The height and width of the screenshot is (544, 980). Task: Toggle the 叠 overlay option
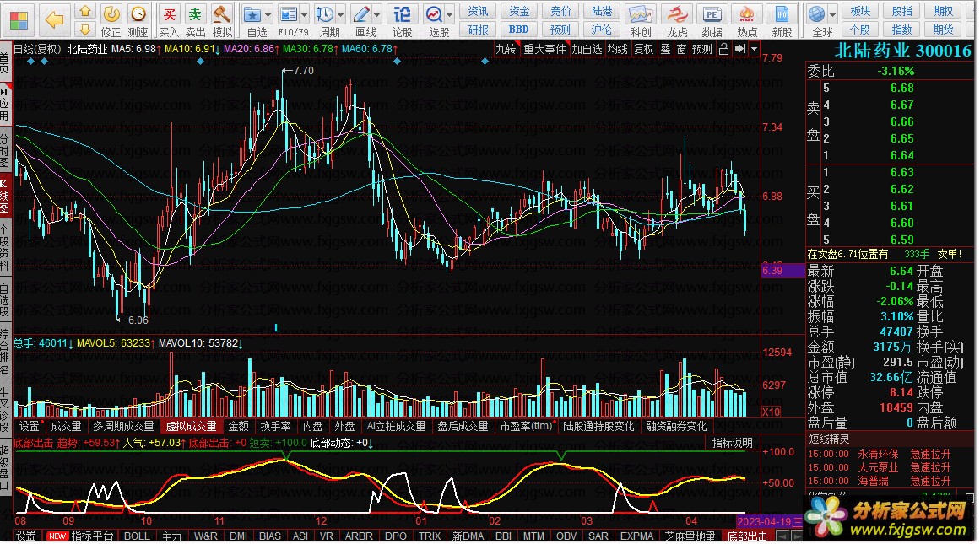click(666, 49)
